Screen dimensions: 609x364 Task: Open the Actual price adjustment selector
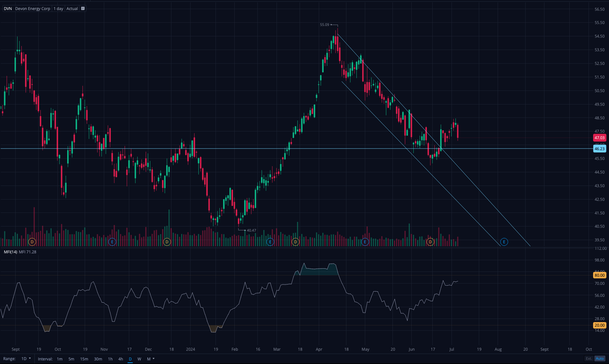[72, 9]
